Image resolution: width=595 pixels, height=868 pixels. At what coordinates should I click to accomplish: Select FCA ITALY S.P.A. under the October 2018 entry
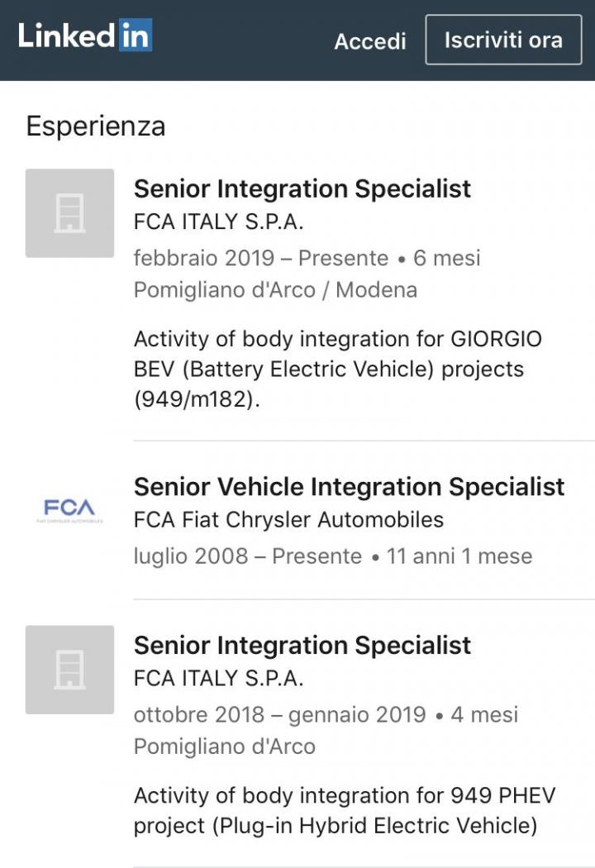point(219,680)
